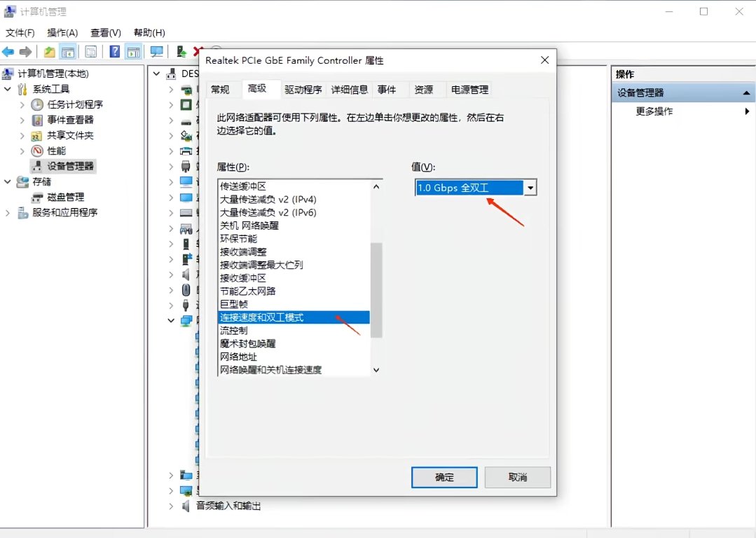756x538 pixels.
Task: Click the 系统工具 tools icon
Action: point(22,89)
